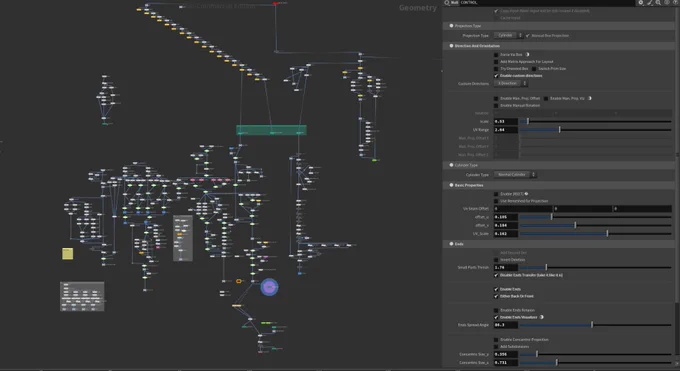Adjust the UV Range slider
Screen dimensions: 680x371
(596, 130)
